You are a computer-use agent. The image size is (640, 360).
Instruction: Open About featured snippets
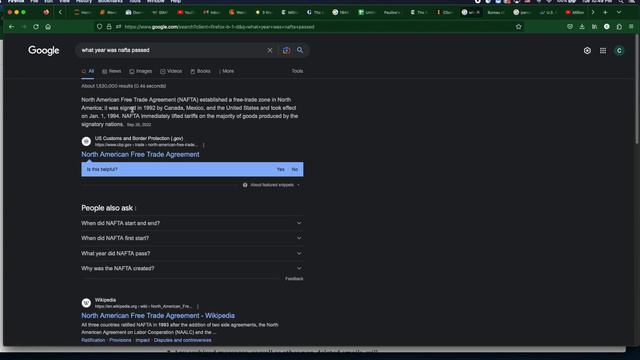[x=271, y=185]
